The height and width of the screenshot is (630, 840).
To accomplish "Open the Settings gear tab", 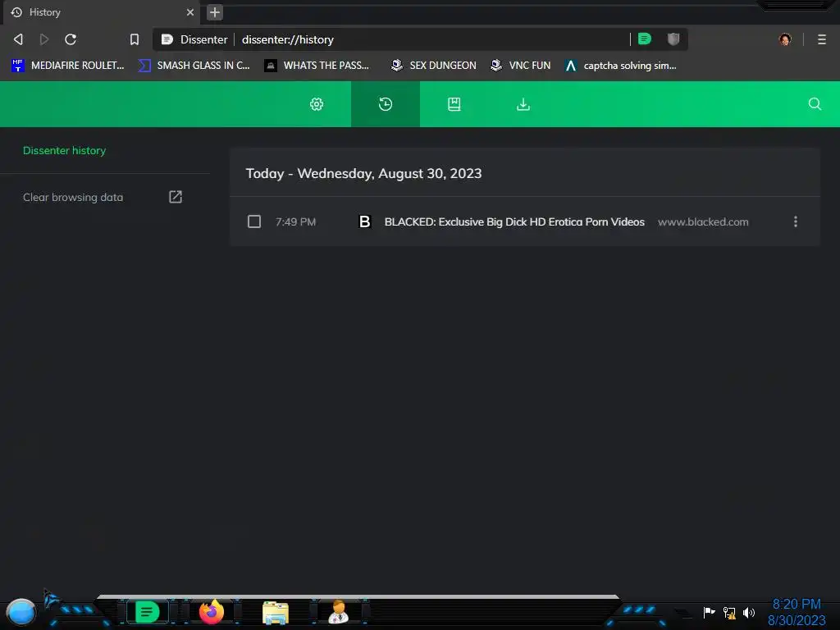I will (317, 104).
